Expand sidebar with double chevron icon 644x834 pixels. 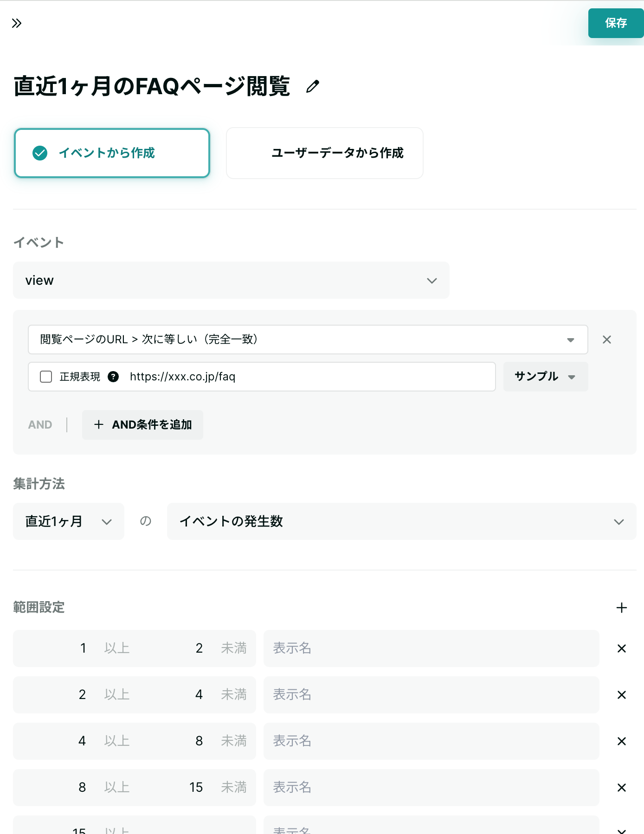[x=17, y=23]
